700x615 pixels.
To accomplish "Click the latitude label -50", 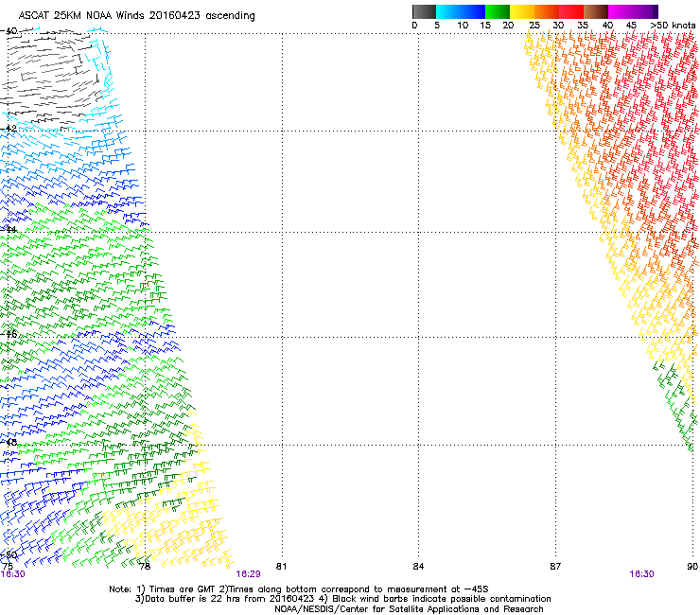I will point(9,555).
